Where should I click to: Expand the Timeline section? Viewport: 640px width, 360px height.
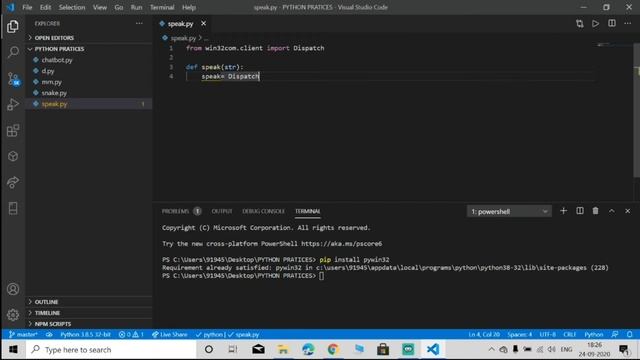[89, 313]
